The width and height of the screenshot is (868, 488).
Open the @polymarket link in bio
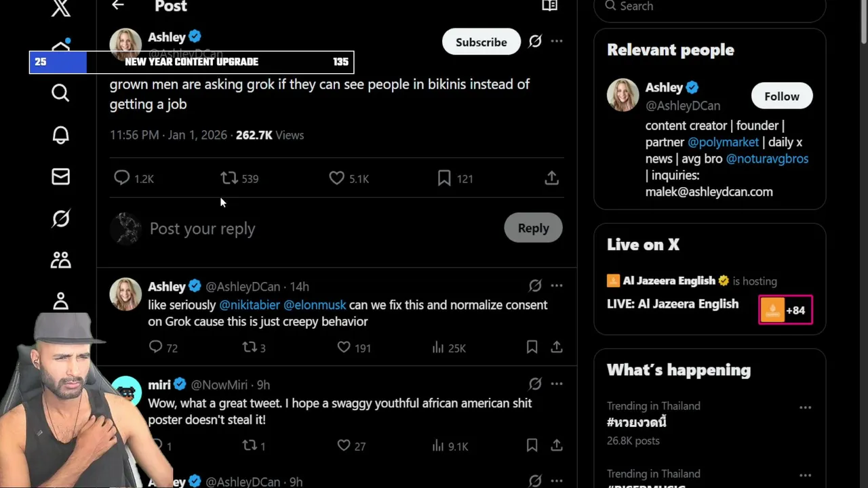723,142
